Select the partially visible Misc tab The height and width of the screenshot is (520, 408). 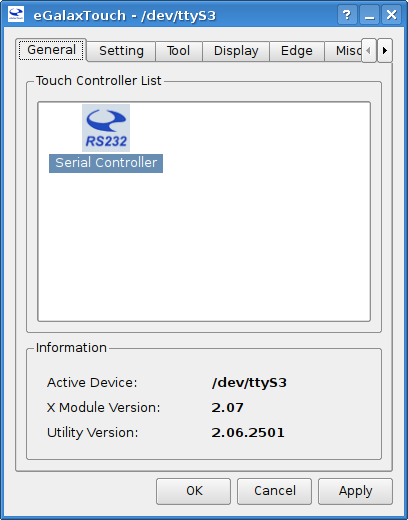343,51
